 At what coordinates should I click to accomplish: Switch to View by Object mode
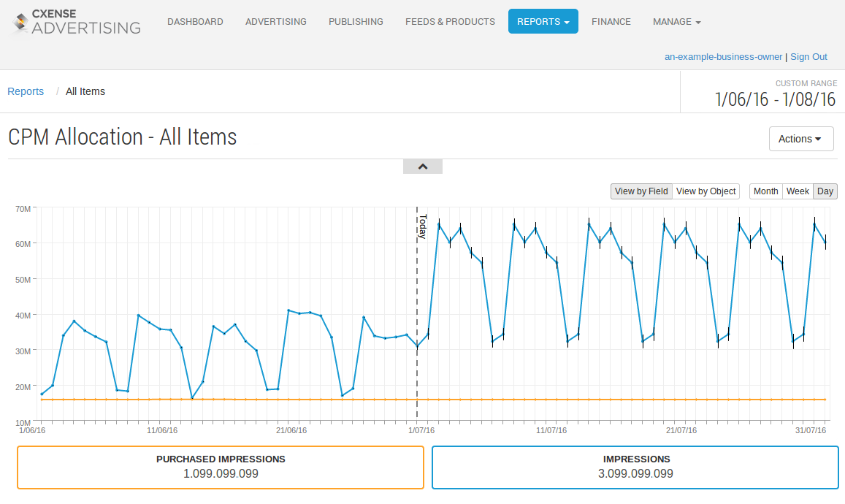(706, 191)
